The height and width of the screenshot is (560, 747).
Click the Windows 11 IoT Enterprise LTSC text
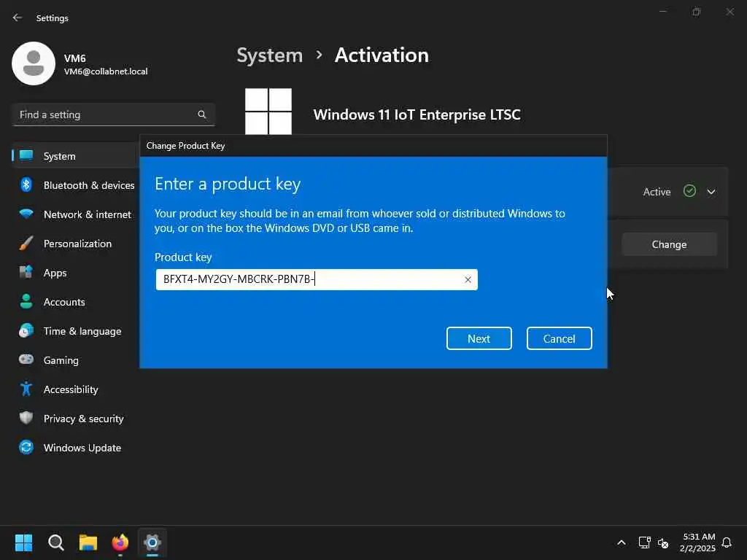point(417,114)
